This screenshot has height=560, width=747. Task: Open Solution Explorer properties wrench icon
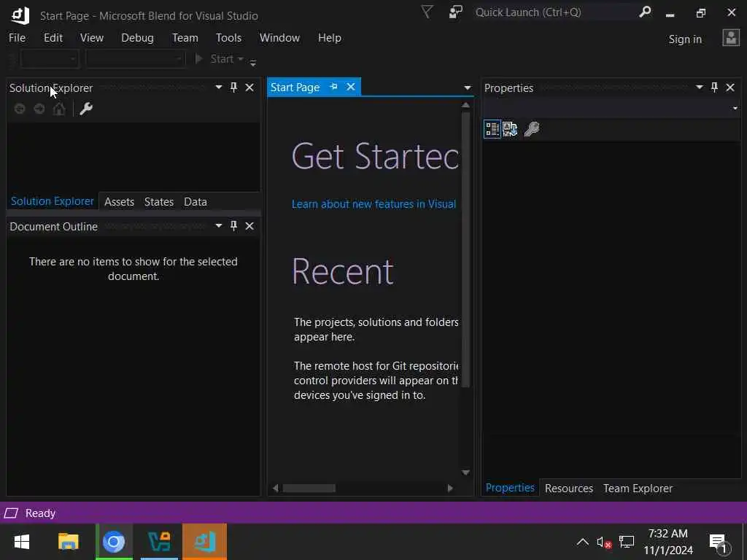click(86, 109)
